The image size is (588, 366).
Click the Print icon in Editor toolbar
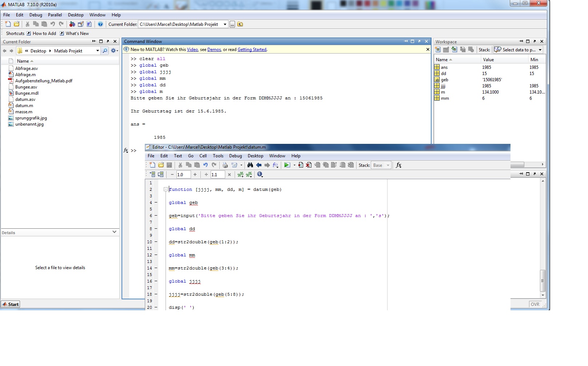coord(225,165)
